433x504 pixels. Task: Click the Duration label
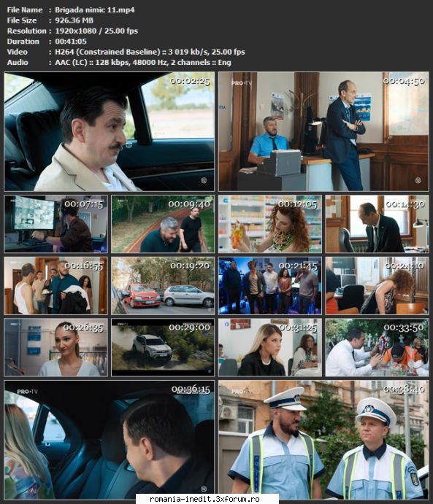point(23,42)
